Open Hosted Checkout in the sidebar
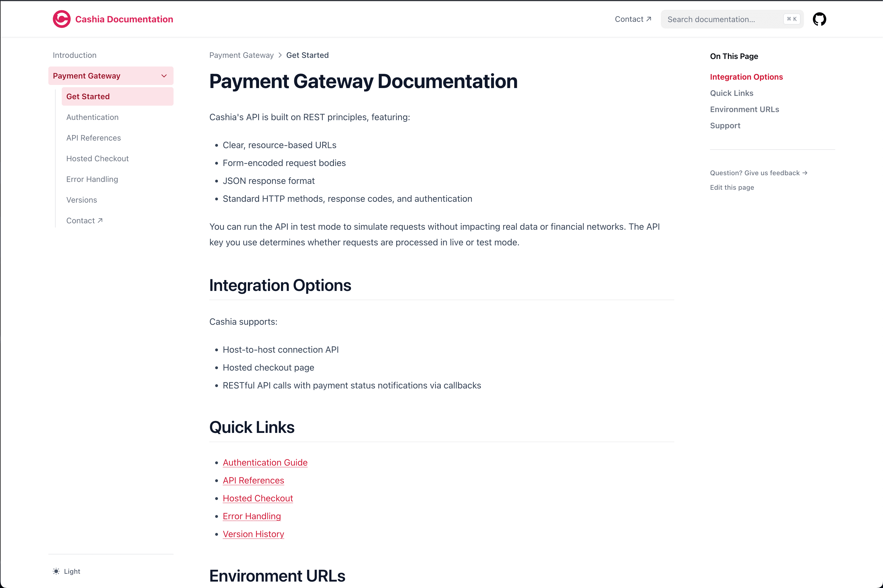The width and height of the screenshot is (883, 588). click(97, 158)
